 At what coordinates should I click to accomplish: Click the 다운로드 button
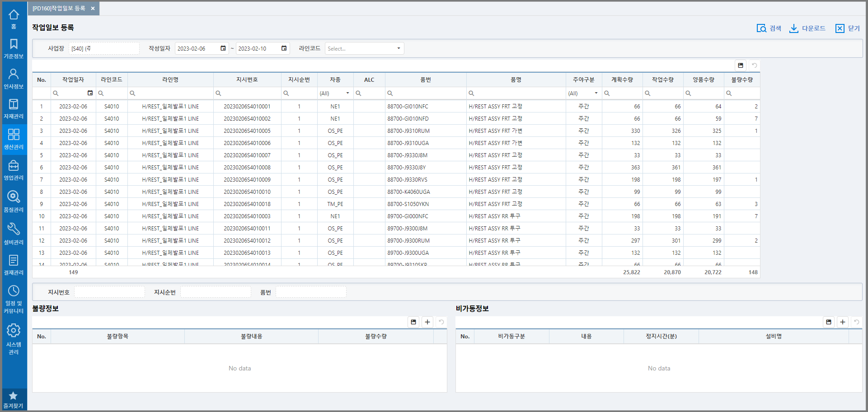tap(807, 28)
